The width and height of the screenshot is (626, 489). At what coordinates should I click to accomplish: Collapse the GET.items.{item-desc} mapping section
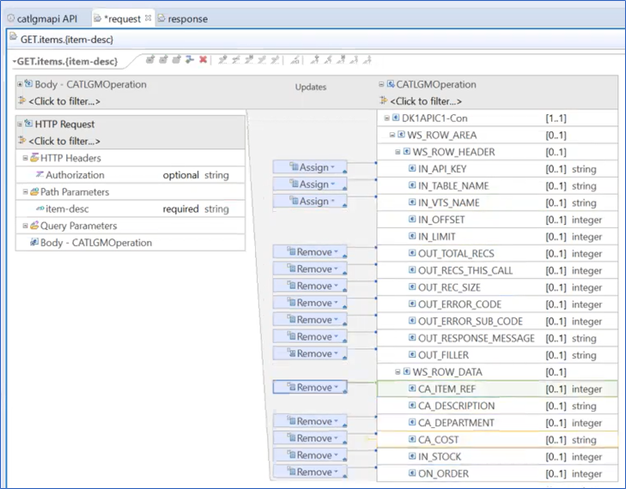pyautogui.click(x=14, y=62)
